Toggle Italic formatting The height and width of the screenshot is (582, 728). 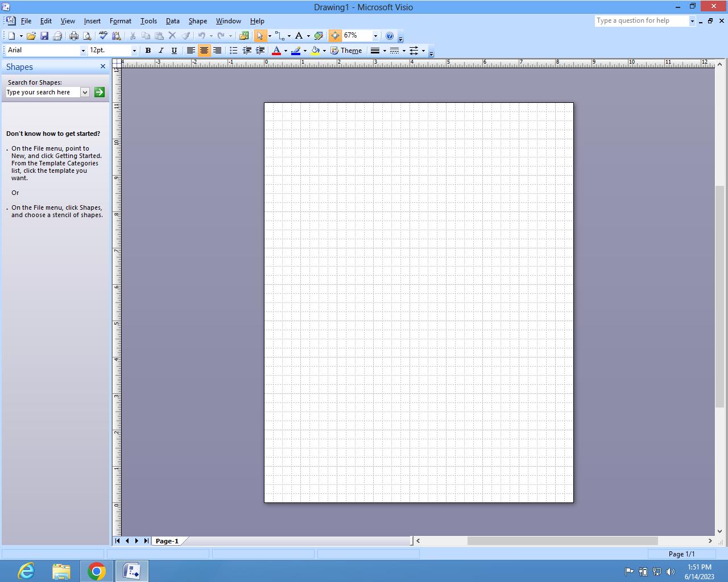click(161, 51)
